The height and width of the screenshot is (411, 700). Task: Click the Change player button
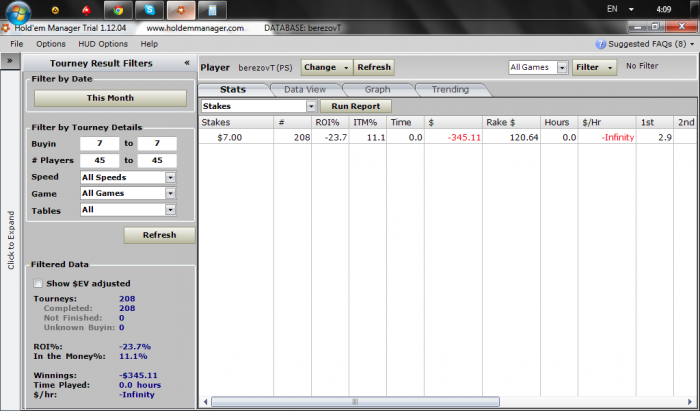(x=327, y=67)
